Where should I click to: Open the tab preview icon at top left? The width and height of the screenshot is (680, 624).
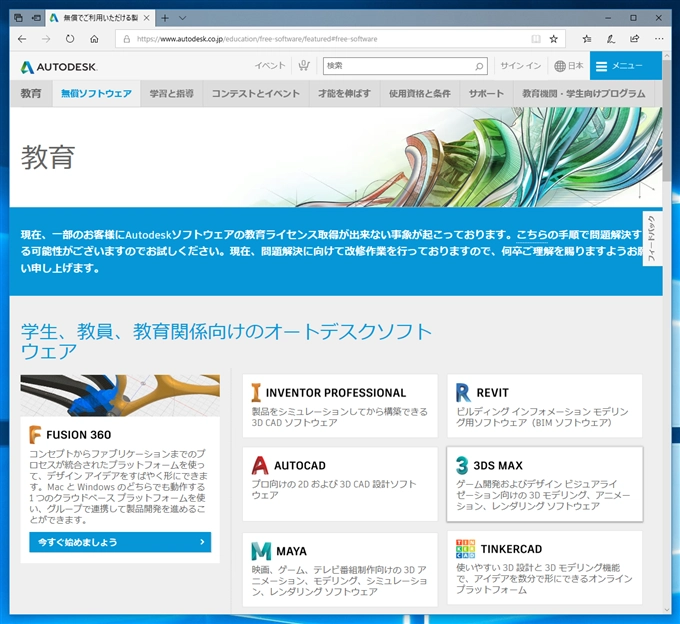tap(18, 18)
